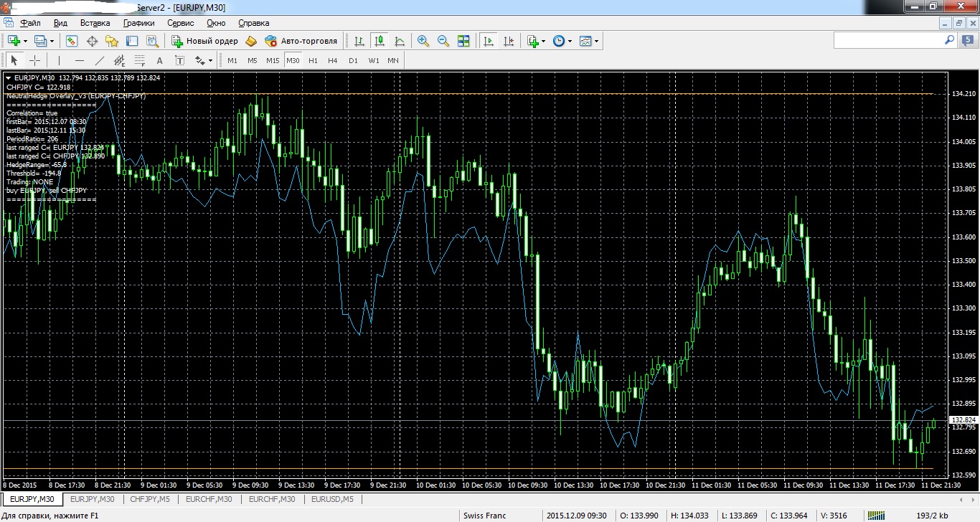Image resolution: width=980 pixels, height=522 pixels.
Task: Select the Text tool A
Action: [160, 60]
